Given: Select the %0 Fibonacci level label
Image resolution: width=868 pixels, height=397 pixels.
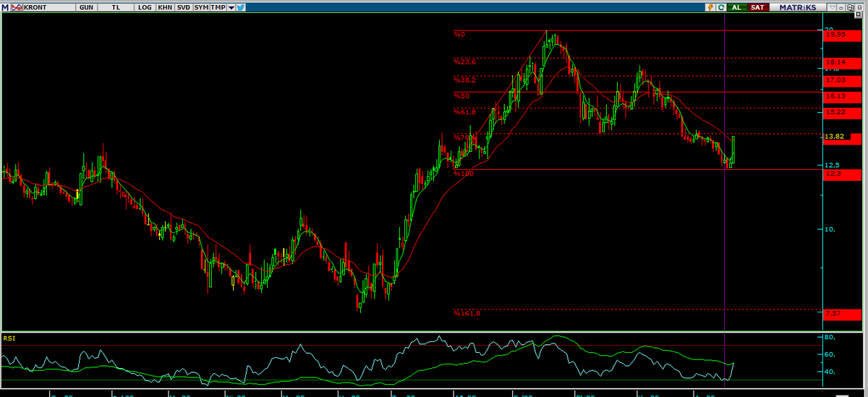Looking at the screenshot, I should coord(459,34).
